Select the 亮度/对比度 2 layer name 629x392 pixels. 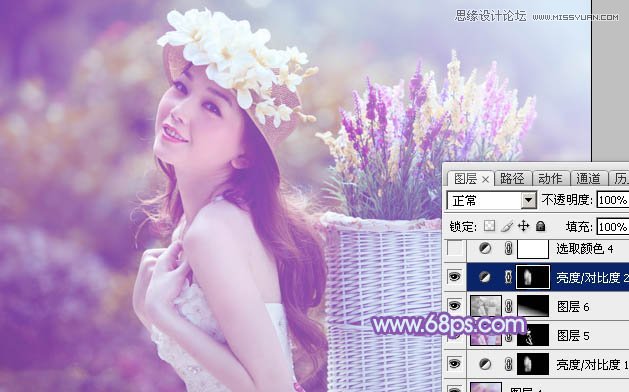point(592,277)
